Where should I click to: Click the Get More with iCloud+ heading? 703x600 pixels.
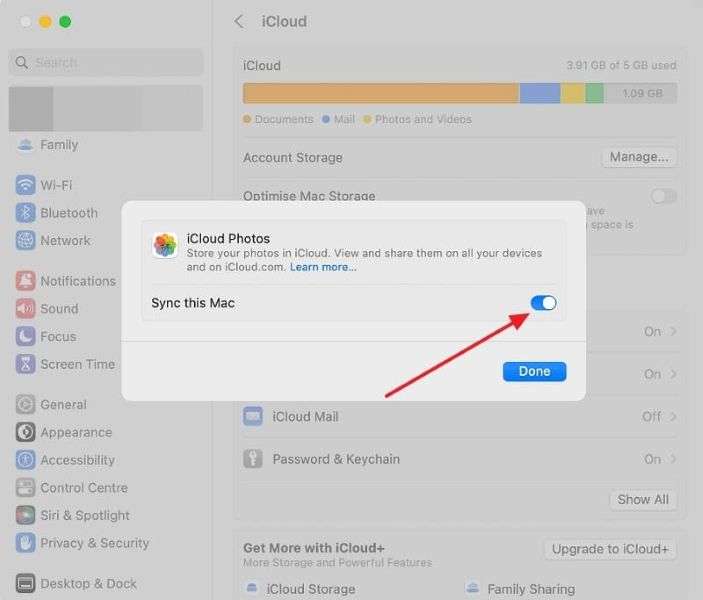[314, 548]
